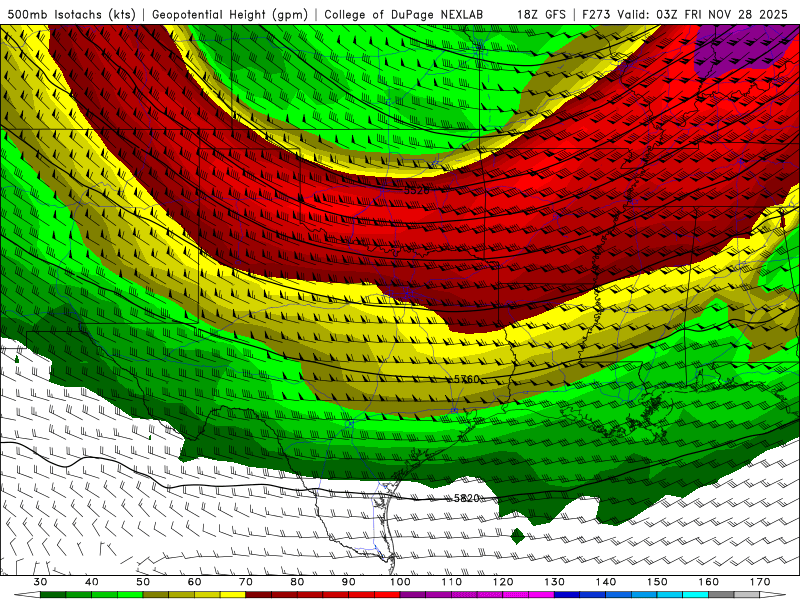Click the dark gray swatch starting at 160
800x600 pixels.
coord(721,595)
